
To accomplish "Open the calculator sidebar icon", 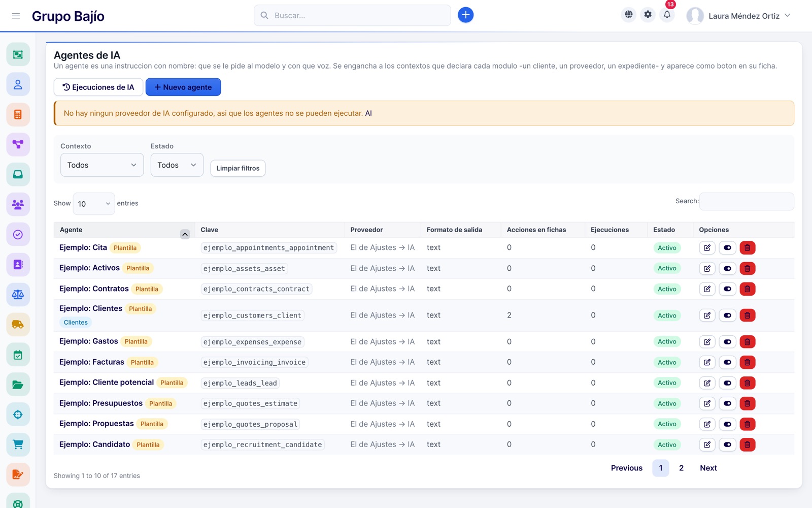I will (x=18, y=114).
